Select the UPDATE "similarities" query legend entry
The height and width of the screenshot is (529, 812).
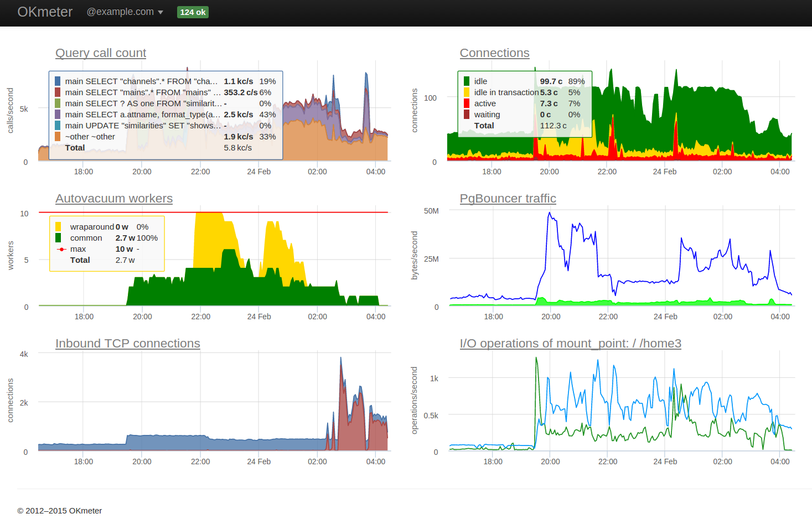pyautogui.click(x=143, y=126)
